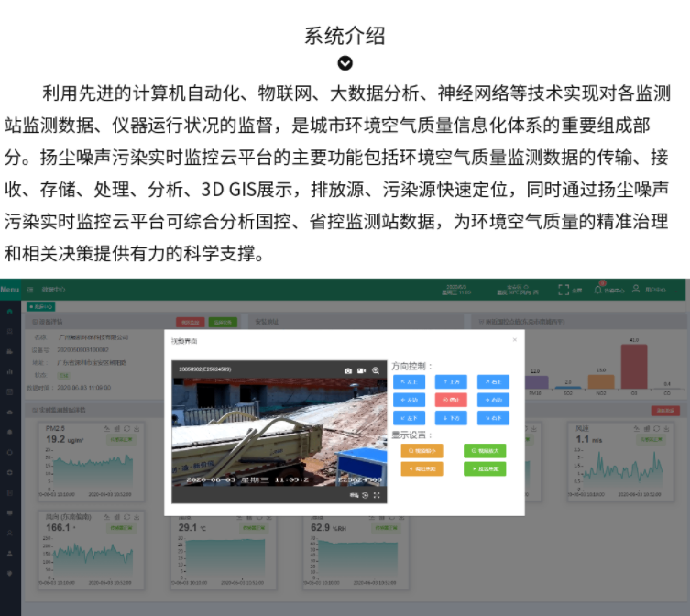The width and height of the screenshot is (690, 616).
Task: Click the upper-left direction arrow button
Action: [409, 381]
